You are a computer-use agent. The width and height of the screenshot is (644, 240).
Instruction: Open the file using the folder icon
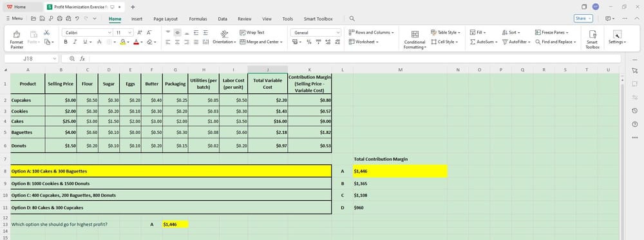[x=33, y=19]
